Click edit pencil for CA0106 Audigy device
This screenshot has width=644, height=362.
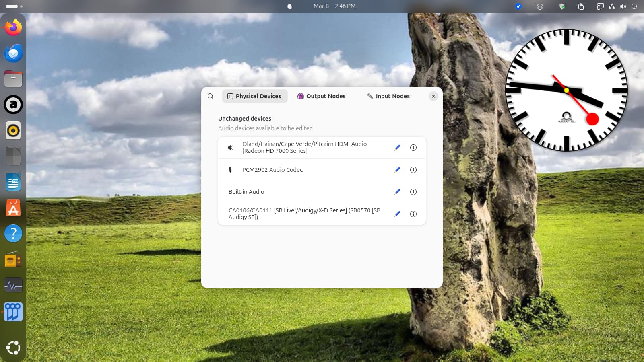pos(397,214)
